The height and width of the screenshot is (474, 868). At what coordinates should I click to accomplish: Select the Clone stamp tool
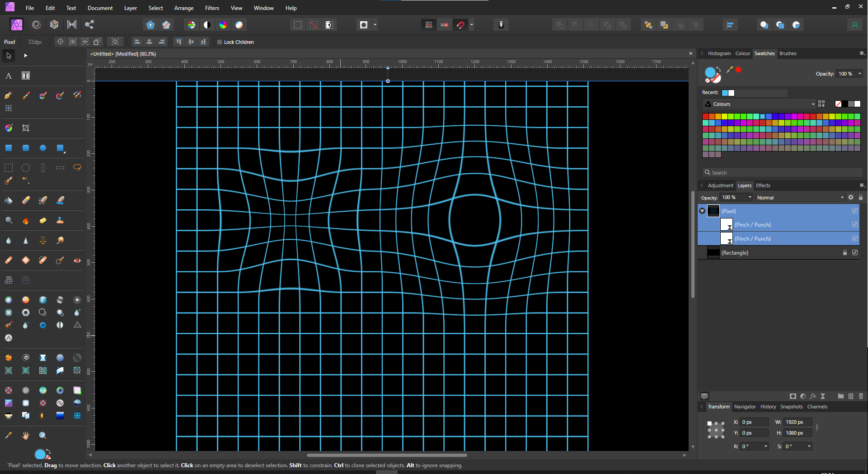coord(60,220)
